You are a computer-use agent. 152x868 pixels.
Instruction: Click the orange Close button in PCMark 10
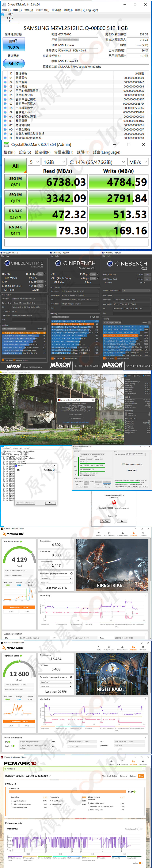tap(141, 776)
